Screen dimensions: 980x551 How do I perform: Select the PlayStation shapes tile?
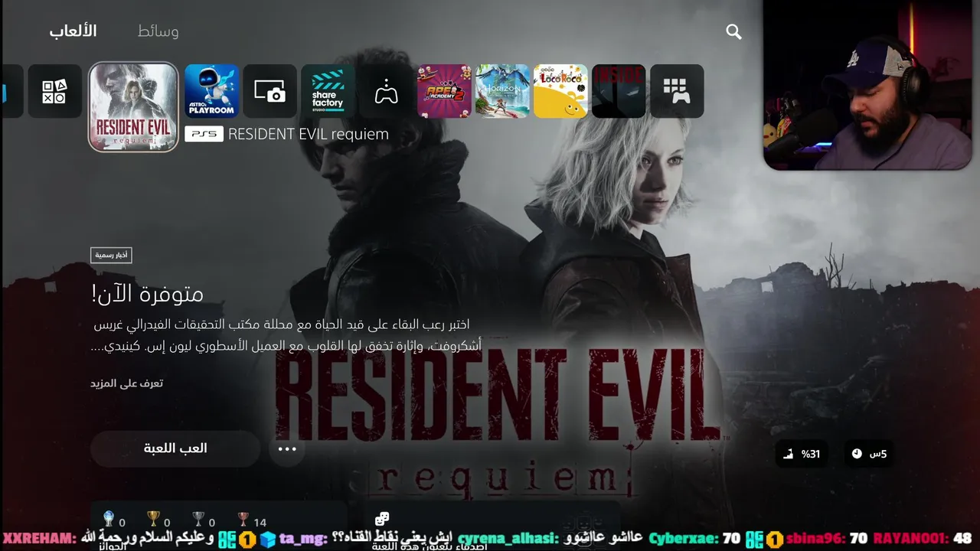point(55,91)
